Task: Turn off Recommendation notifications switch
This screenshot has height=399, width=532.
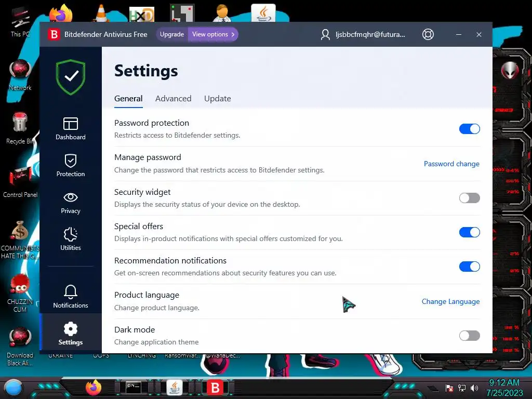Action: 469,267
